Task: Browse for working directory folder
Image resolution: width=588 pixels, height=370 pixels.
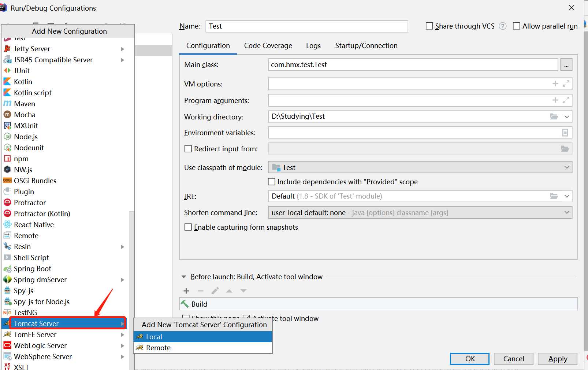Action: click(x=554, y=116)
